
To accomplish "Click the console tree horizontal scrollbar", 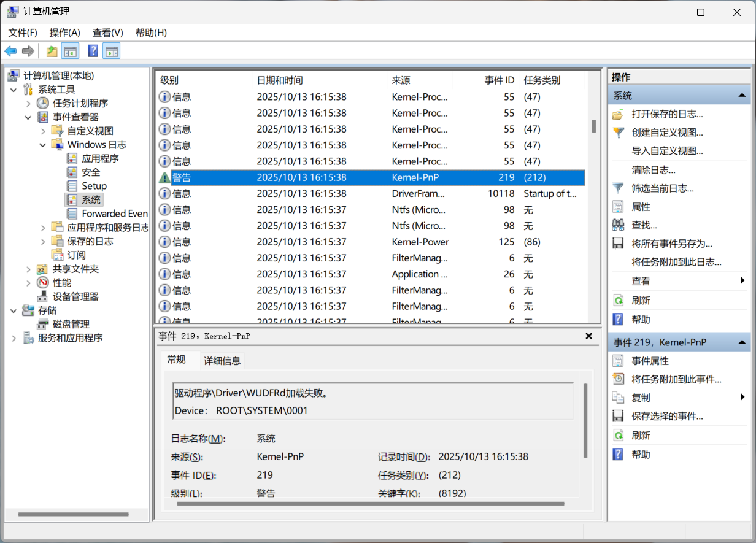I will pos(74,514).
